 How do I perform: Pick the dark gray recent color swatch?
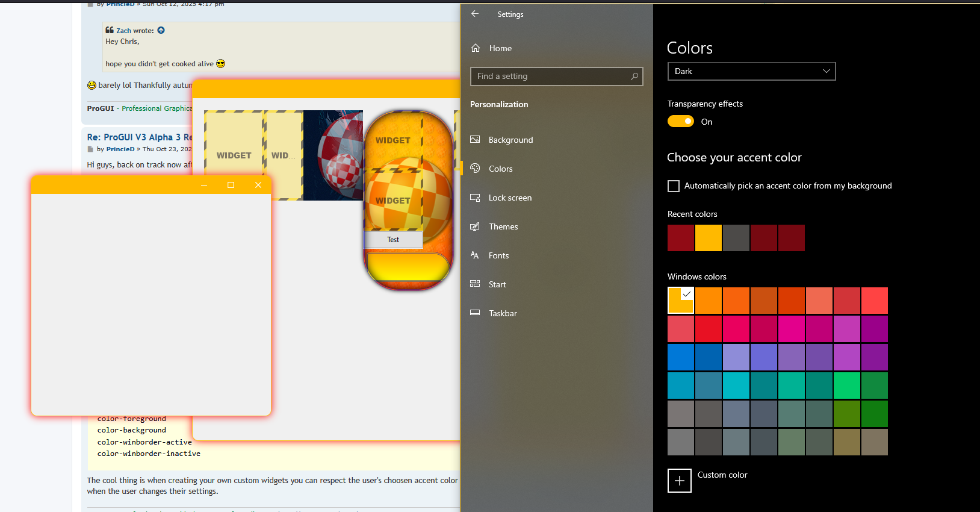(x=736, y=238)
